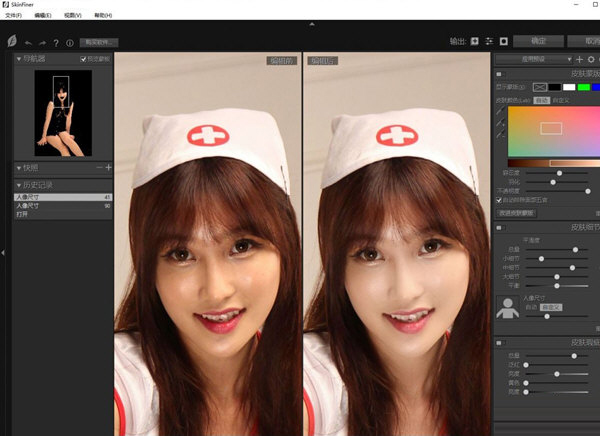The width and height of the screenshot is (600, 436).
Task: Open the 视图(V) menu
Action: pos(72,16)
